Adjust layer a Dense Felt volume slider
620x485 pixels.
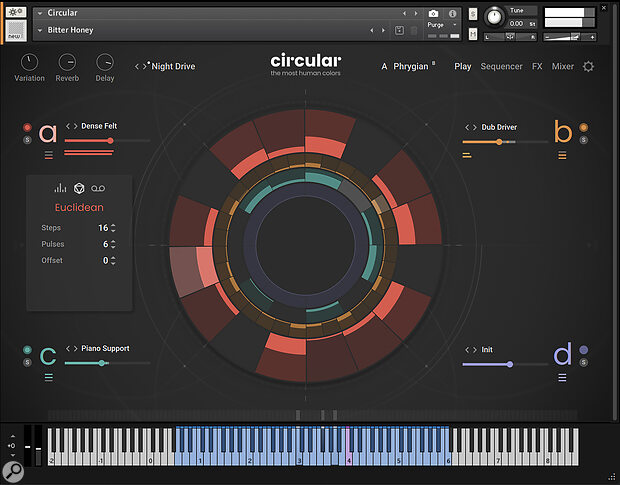click(107, 140)
